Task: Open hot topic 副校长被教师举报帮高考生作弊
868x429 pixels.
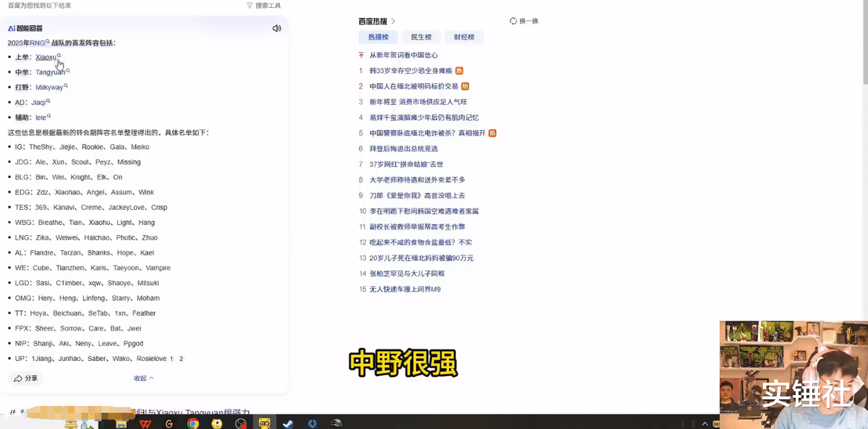Action: pos(417,227)
